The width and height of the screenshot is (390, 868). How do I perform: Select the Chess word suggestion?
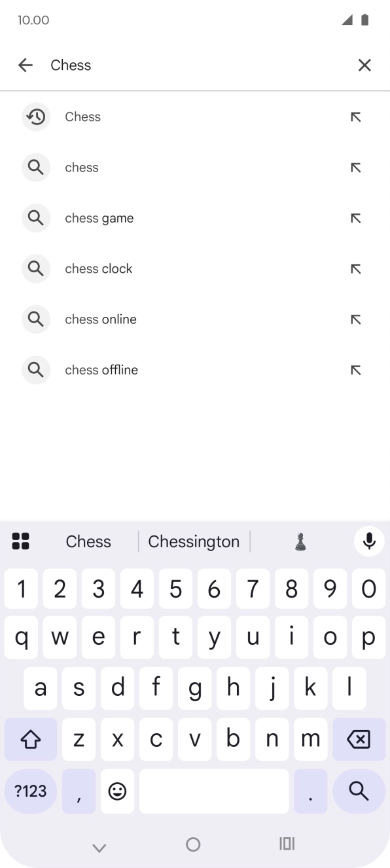point(88,541)
